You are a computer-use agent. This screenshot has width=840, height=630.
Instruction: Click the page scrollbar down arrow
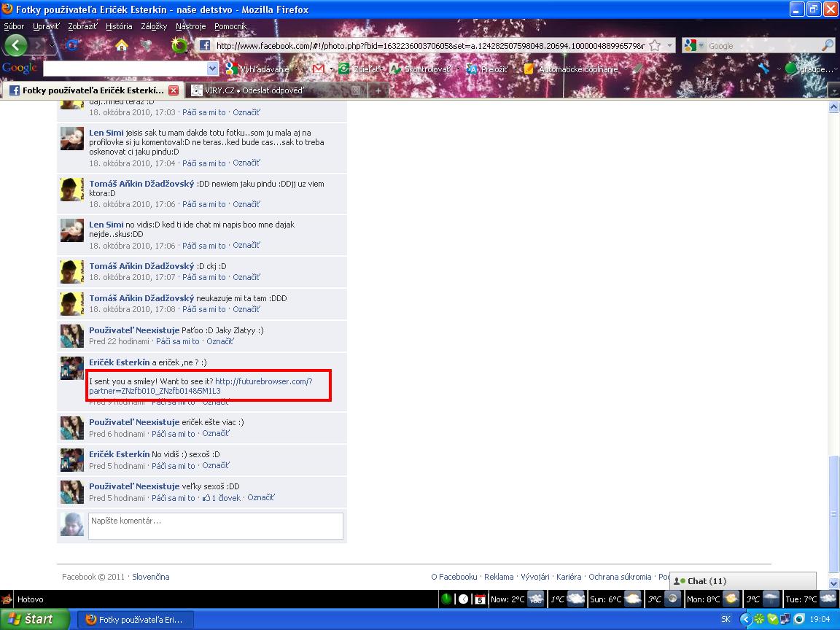pos(833,583)
